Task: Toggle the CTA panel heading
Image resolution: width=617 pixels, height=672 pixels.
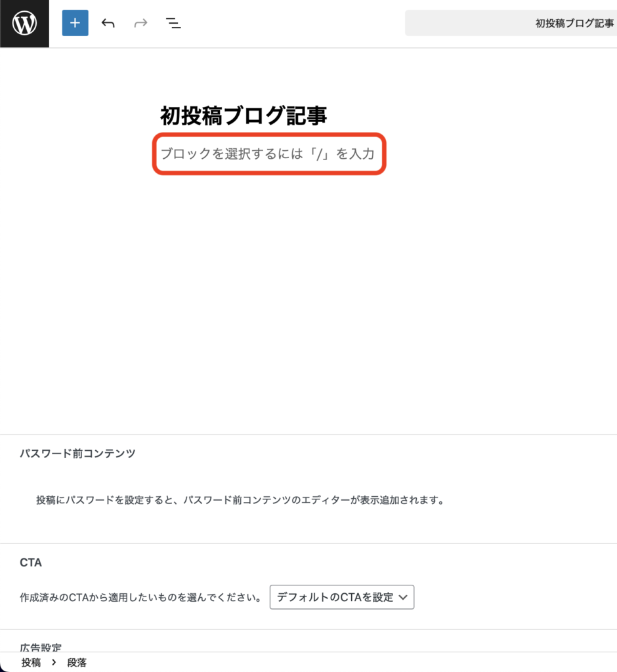Action: pyautogui.click(x=31, y=562)
